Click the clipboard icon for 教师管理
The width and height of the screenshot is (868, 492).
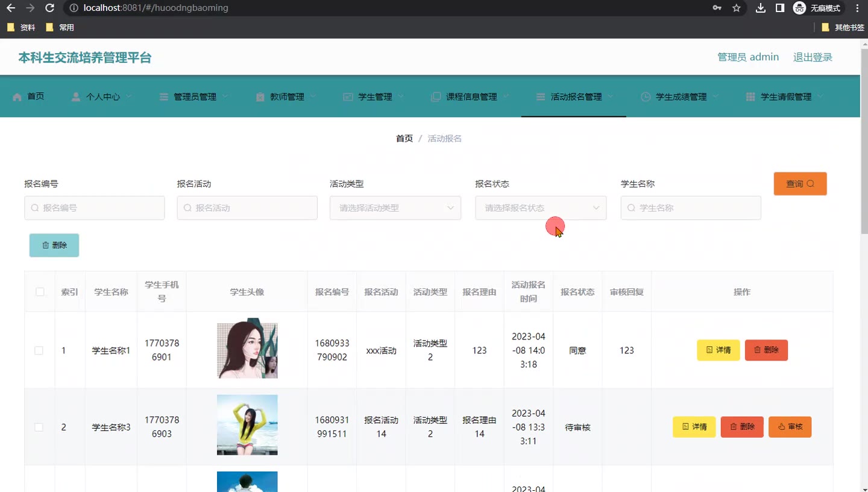[x=260, y=96]
